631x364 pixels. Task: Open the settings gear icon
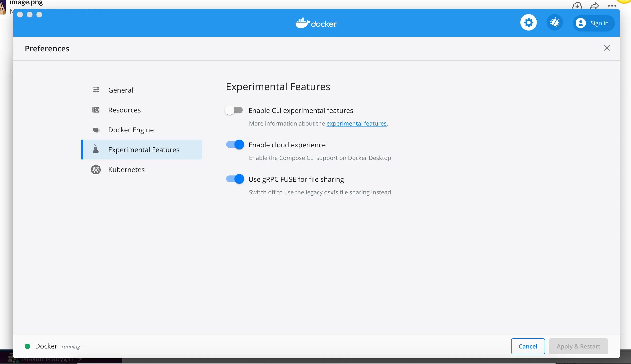point(528,23)
